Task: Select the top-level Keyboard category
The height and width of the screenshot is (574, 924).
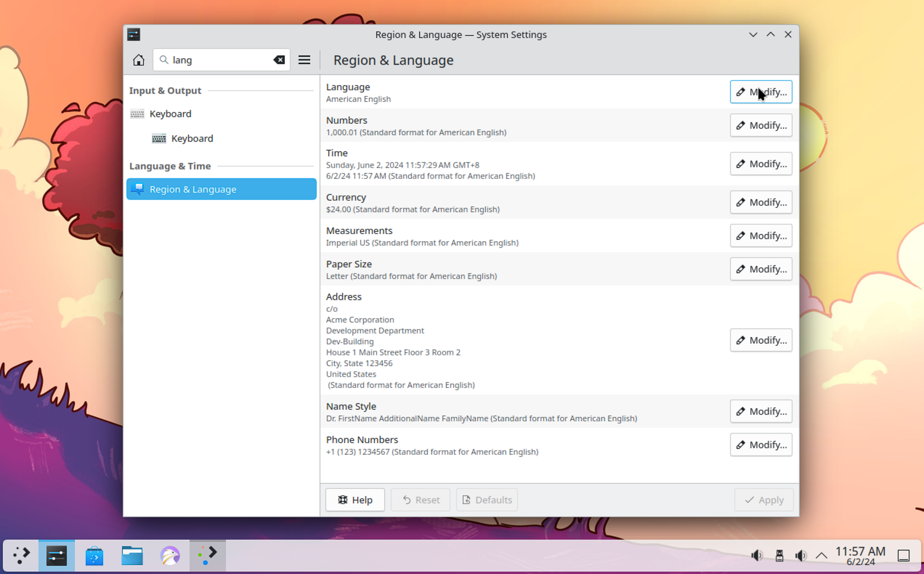Action: 221,114
